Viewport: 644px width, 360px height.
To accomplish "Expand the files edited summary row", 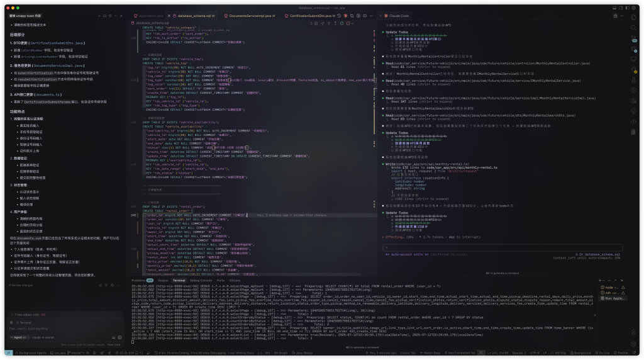I will pos(28,314).
